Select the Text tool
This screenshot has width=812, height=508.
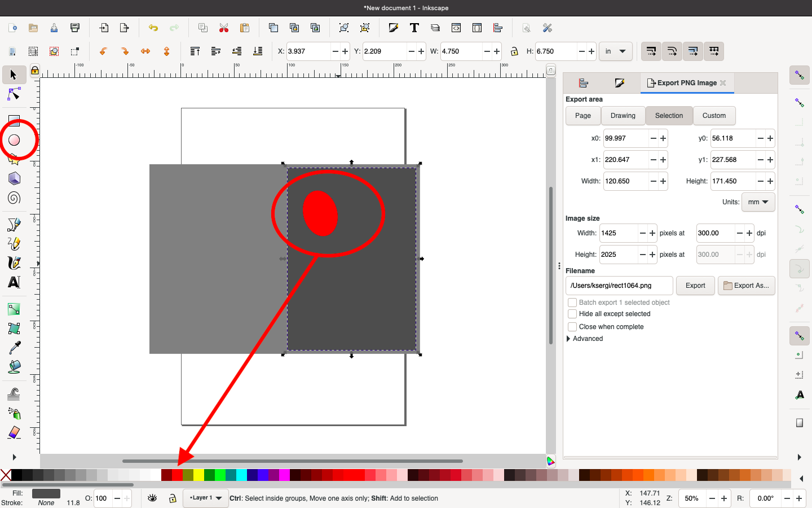pos(14,281)
